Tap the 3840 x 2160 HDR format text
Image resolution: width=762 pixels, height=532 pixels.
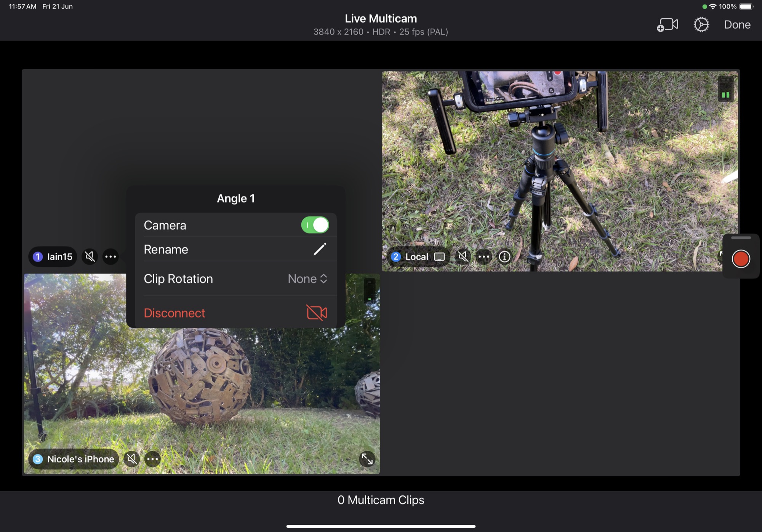coord(381,32)
